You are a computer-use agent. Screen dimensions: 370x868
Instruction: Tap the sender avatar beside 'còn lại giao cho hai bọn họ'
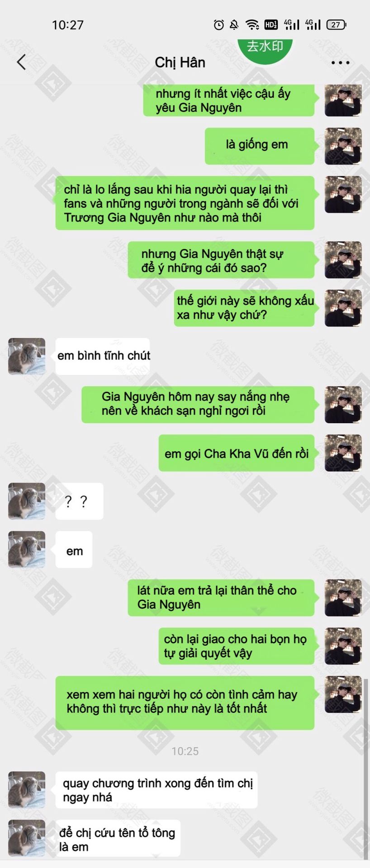coord(343,646)
